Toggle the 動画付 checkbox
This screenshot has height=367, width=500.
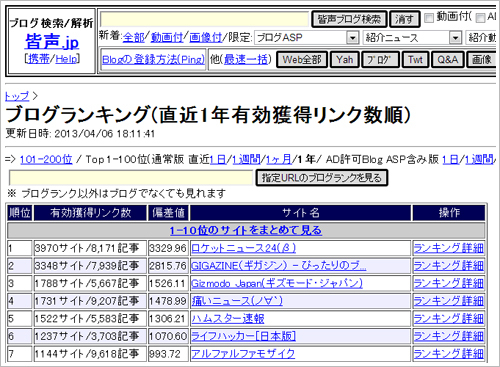(x=429, y=18)
